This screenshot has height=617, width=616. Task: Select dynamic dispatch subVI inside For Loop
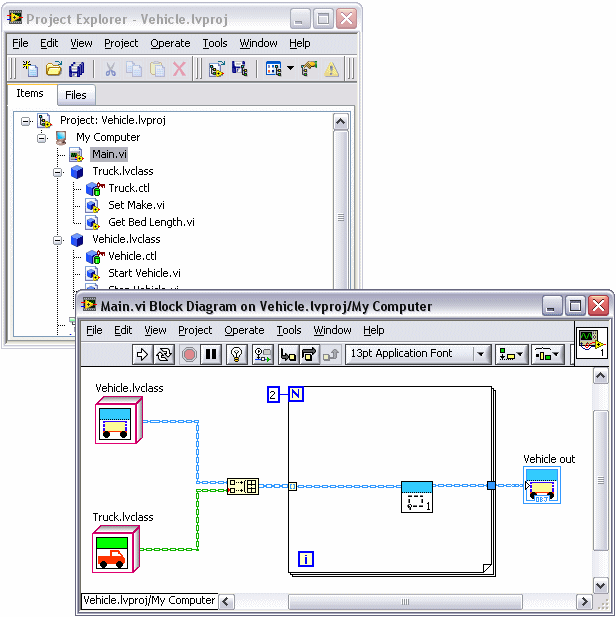tap(417, 497)
